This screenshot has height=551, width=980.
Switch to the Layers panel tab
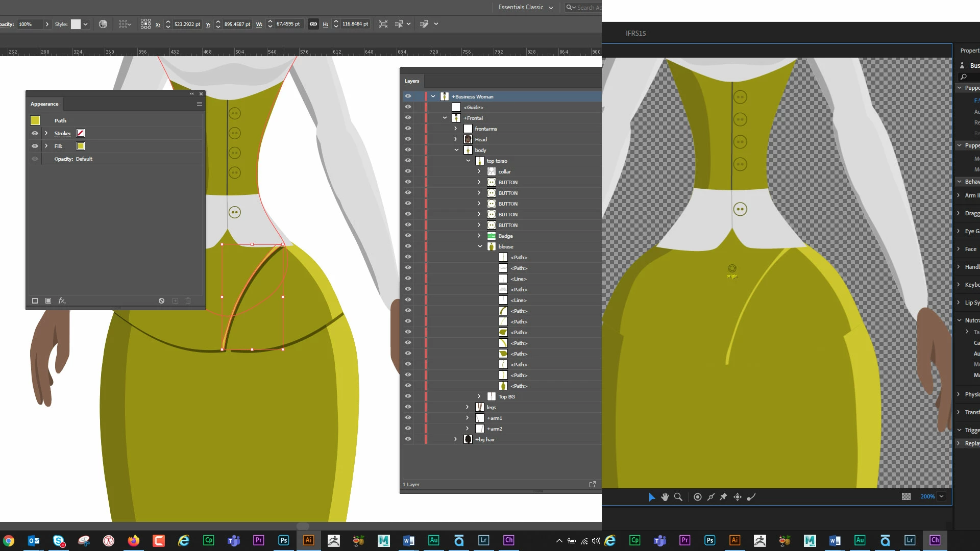[x=412, y=81]
